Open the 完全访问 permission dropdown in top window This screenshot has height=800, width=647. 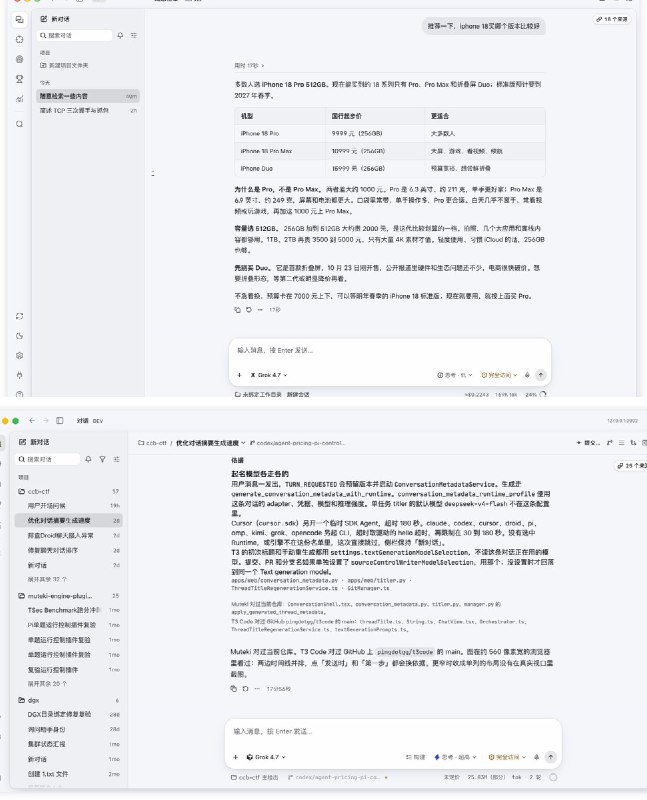tap(500, 375)
